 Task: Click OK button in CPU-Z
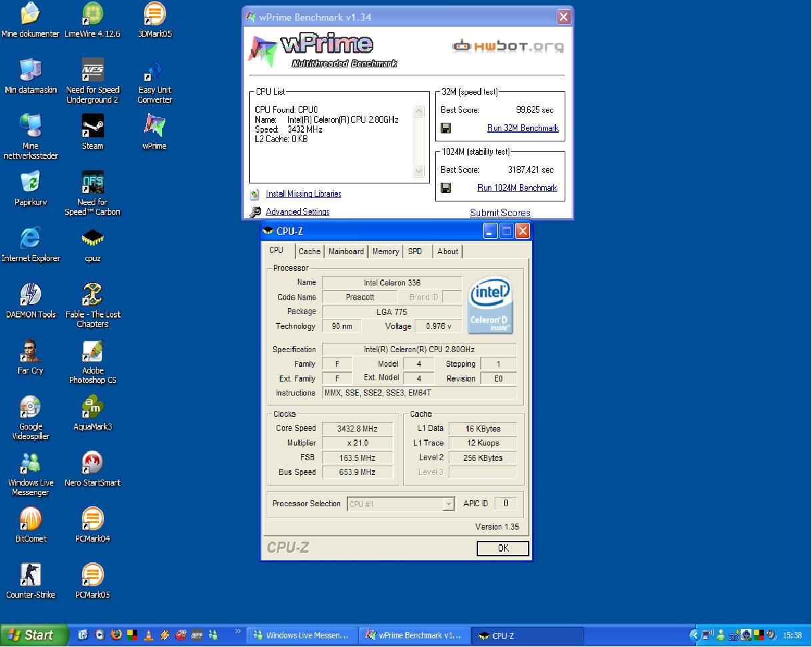tap(503, 548)
